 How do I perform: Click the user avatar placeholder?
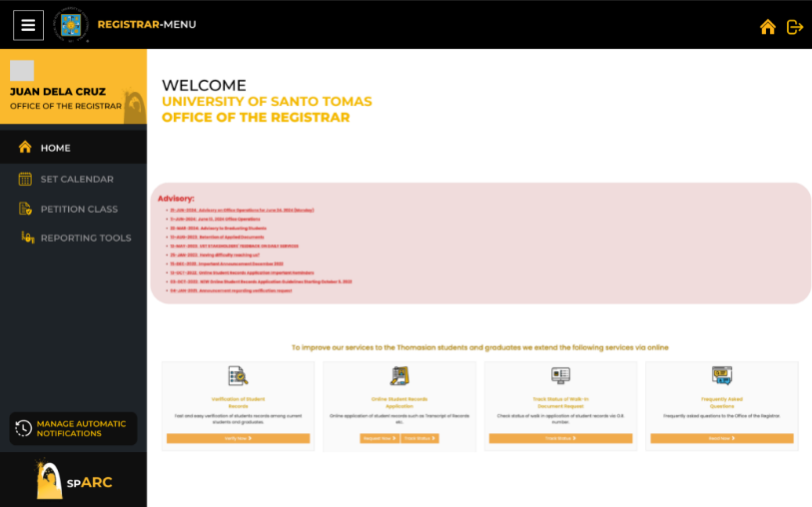[22, 70]
